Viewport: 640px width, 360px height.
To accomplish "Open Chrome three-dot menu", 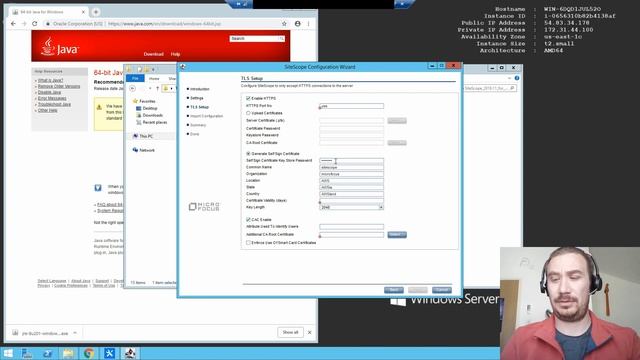I will point(309,24).
